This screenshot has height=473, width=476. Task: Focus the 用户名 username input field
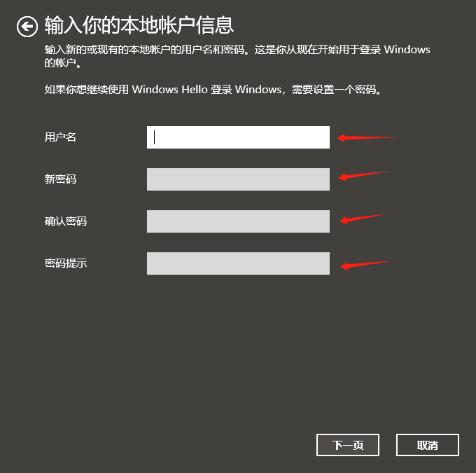[x=238, y=137]
